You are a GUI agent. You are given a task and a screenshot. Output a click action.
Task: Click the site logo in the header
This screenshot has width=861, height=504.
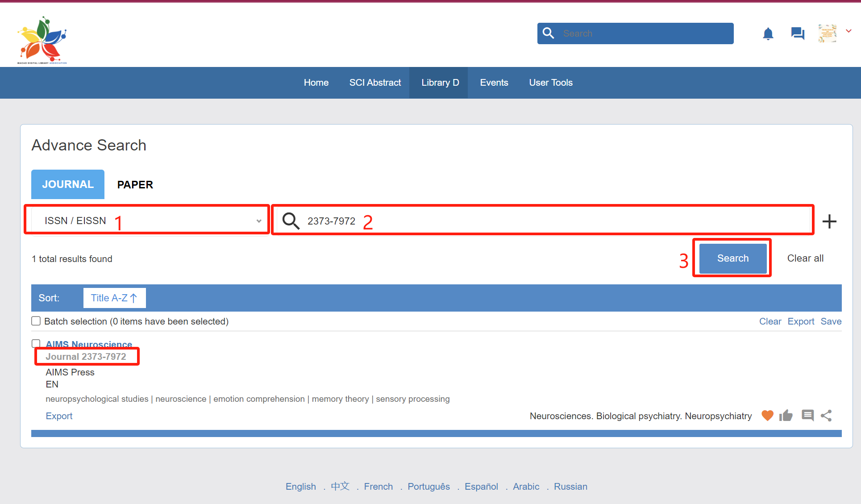click(42, 40)
